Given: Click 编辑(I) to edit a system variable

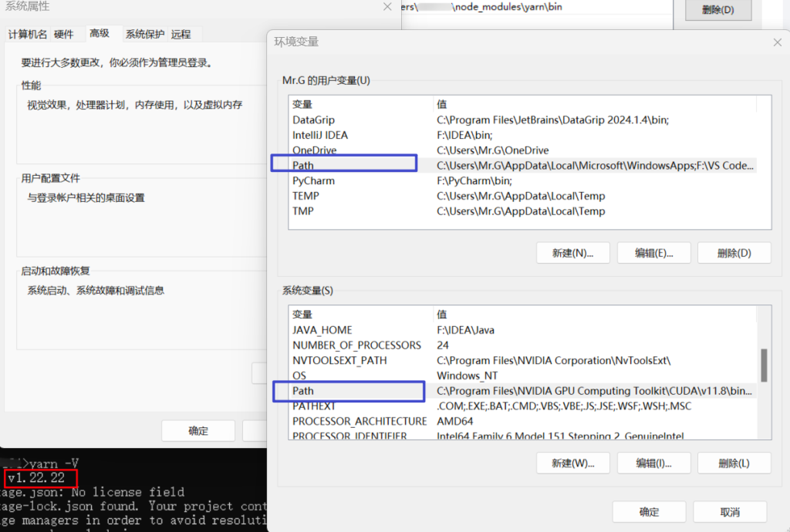Looking at the screenshot, I should pos(653,463).
